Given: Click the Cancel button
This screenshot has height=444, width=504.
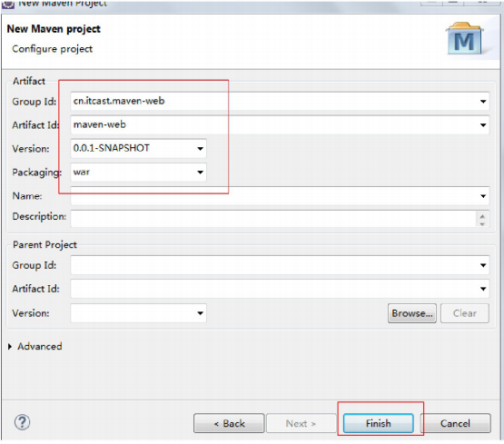Looking at the screenshot, I should pyautogui.click(x=455, y=423).
